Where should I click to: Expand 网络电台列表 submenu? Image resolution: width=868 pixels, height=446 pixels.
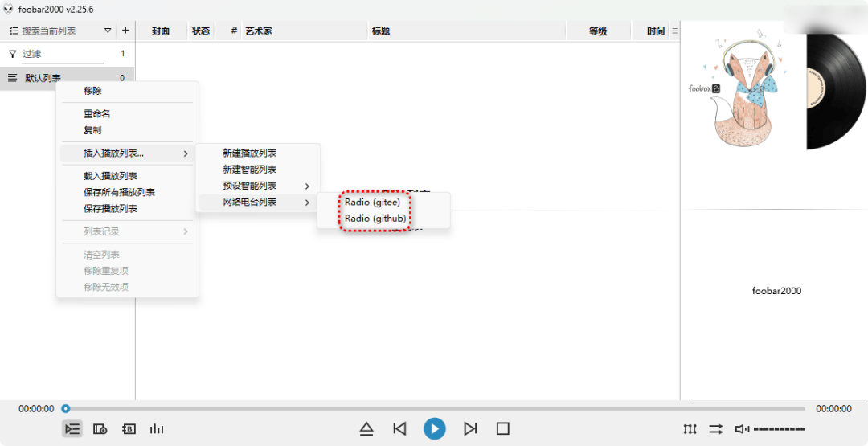pos(258,203)
